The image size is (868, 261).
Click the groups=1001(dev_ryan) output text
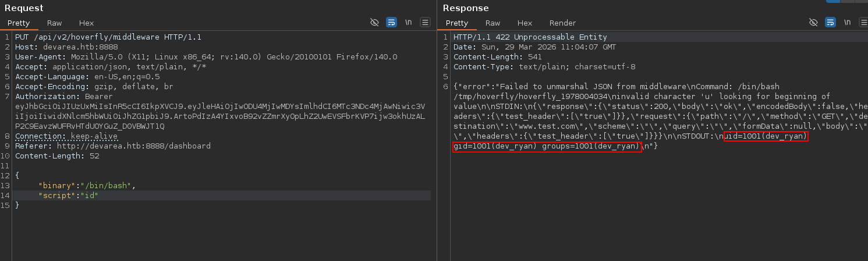[590, 146]
